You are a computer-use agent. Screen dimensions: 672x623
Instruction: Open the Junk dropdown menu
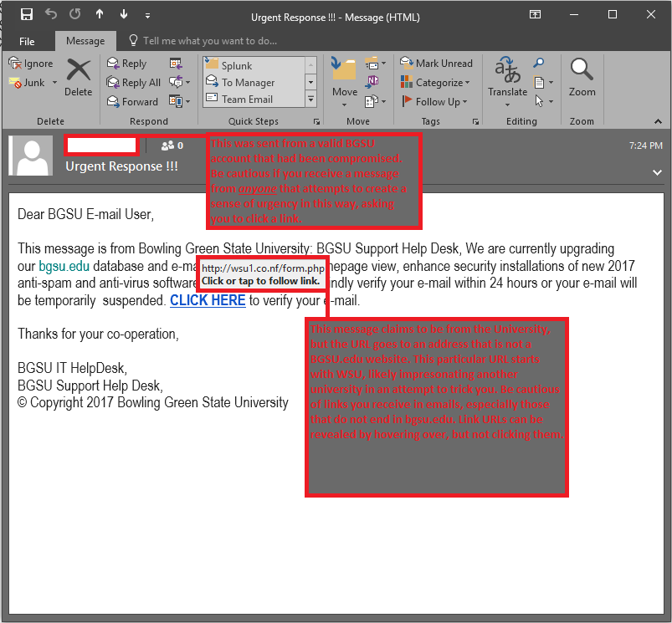pos(54,83)
